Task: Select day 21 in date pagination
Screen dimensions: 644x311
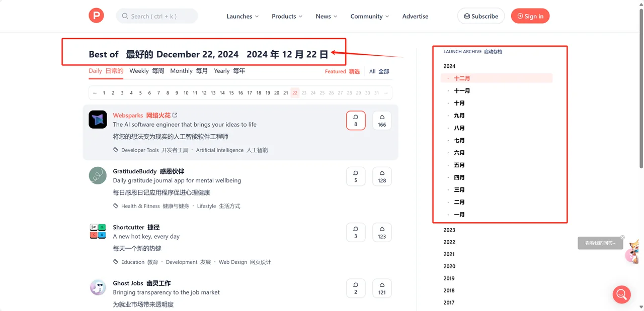Action: point(286,93)
